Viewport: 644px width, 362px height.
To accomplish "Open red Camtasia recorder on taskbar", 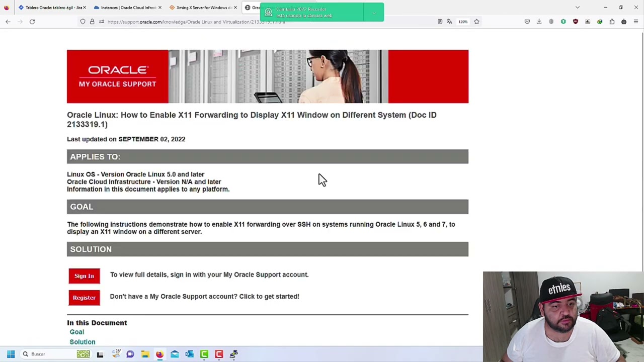I will (x=219, y=354).
